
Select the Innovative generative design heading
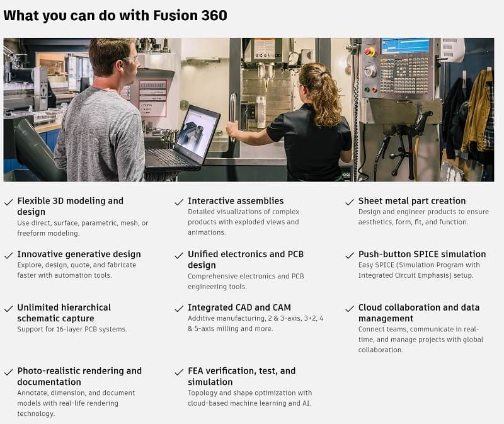pyautogui.click(x=79, y=255)
